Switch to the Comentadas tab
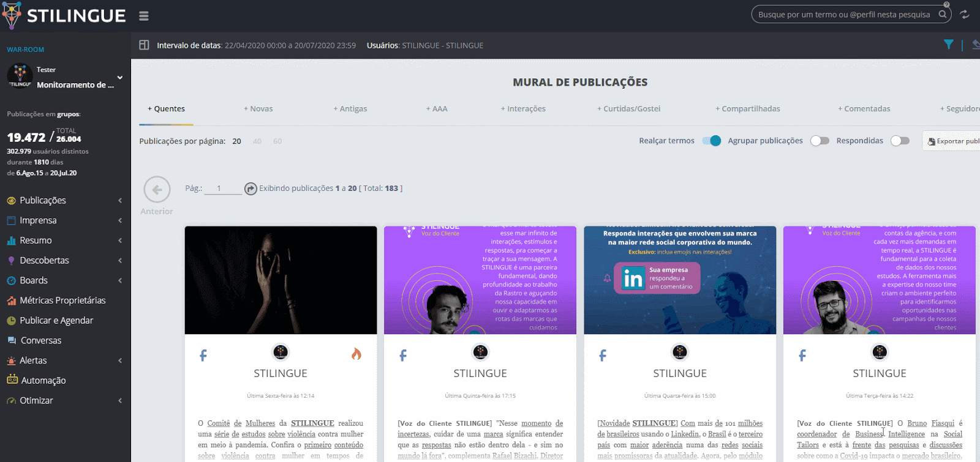 tap(864, 109)
